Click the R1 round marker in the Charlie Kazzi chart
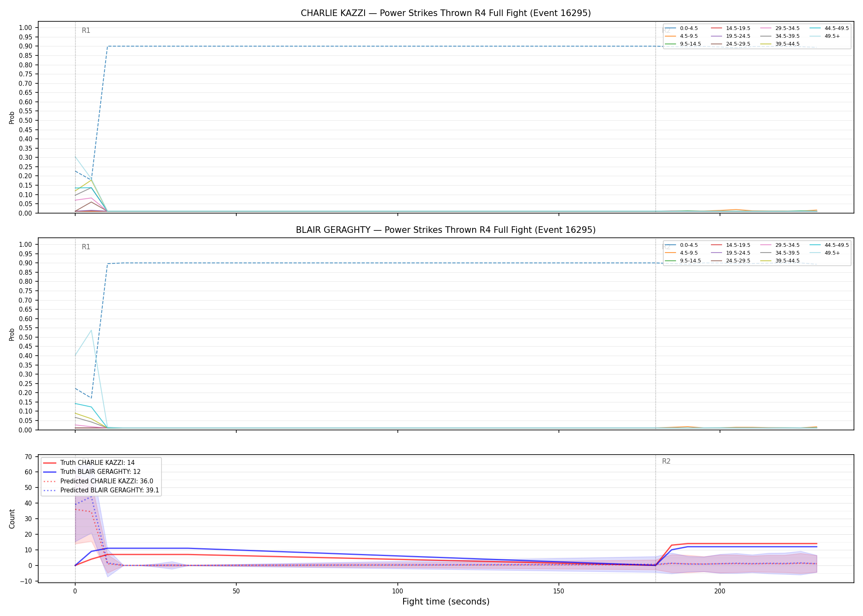Viewport: 863px width, 616px height. (x=86, y=30)
